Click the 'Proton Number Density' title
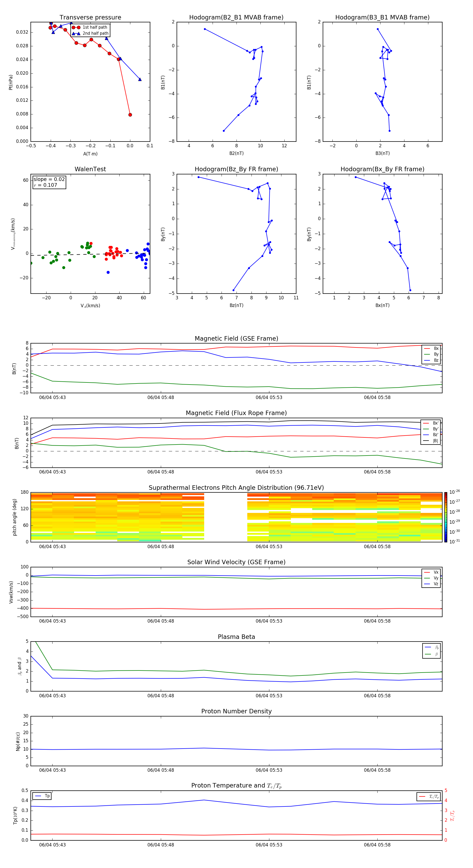 tap(236, 712)
